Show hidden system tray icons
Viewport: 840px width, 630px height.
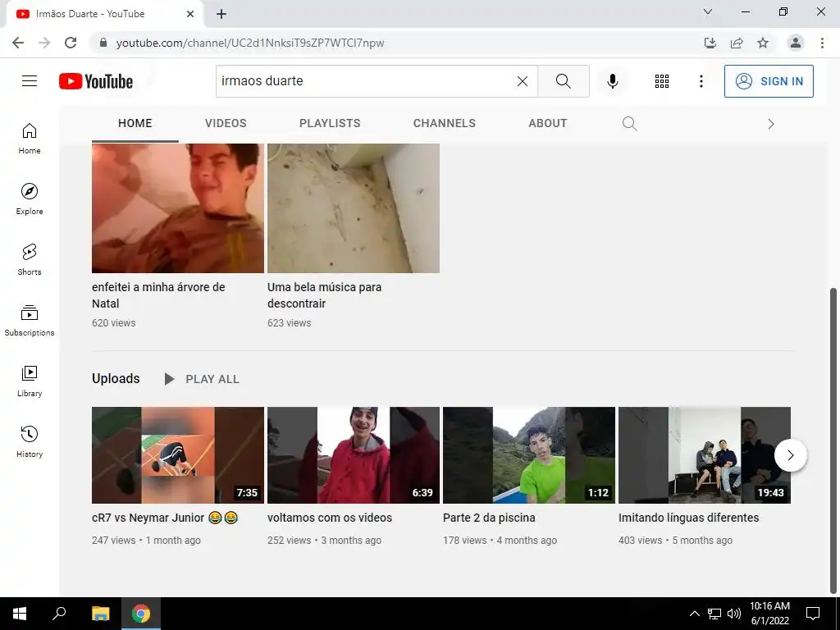click(694, 614)
